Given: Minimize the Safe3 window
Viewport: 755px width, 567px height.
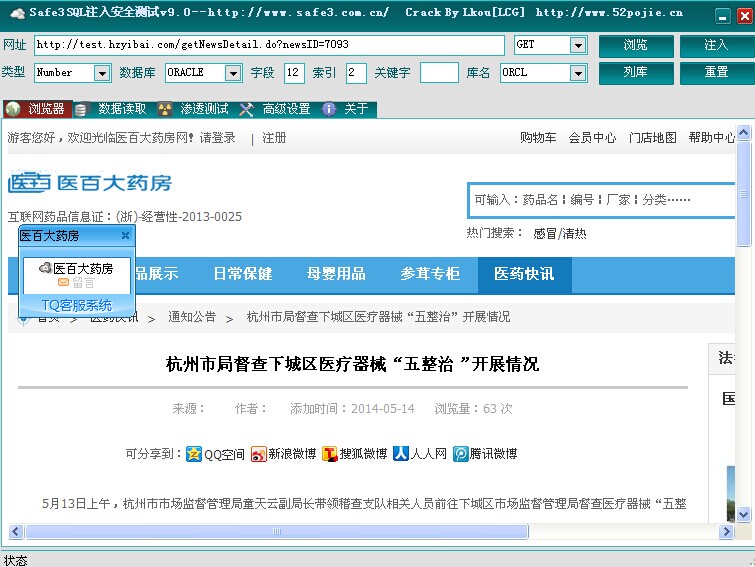Looking at the screenshot, I should 722,16.
